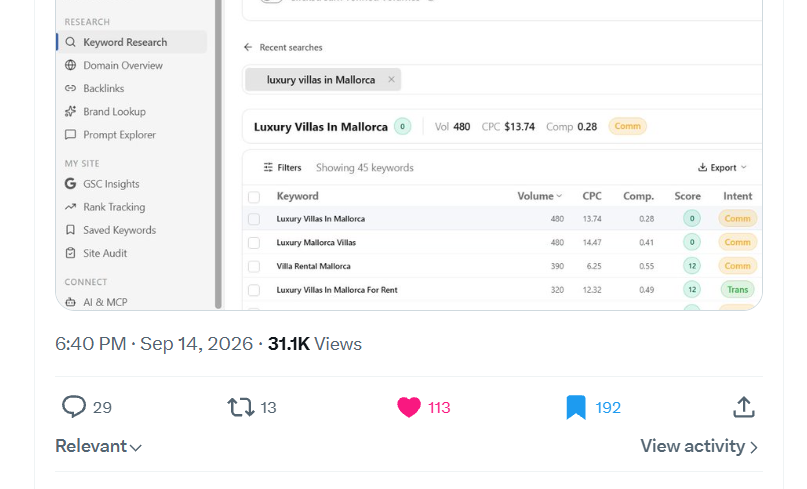The height and width of the screenshot is (489, 807).
Task: Click the retweet arrows icon
Action: coord(241,407)
